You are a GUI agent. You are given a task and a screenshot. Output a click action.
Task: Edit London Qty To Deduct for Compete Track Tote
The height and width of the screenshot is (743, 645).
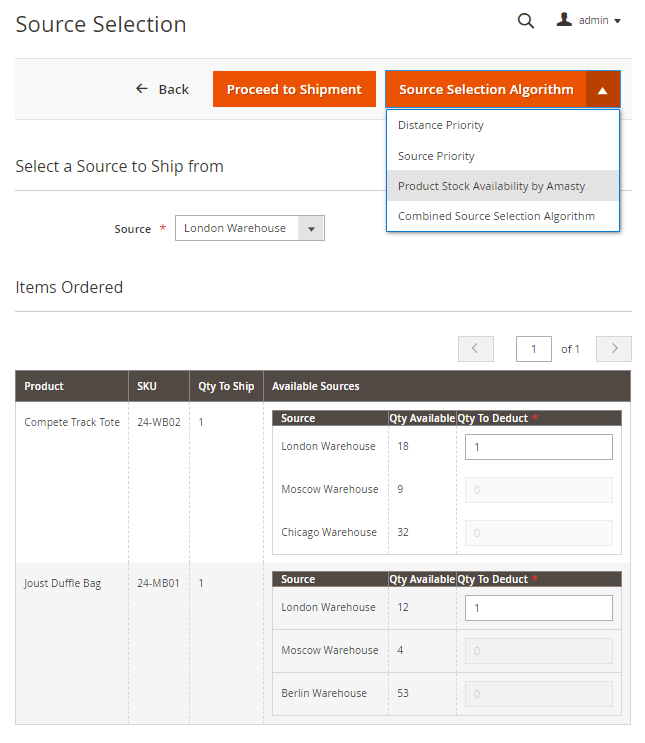coord(538,447)
